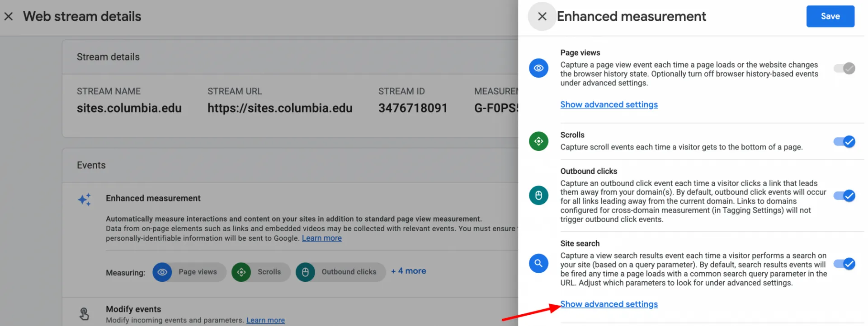Open Learn more link for Modify events
Screen dimensions: 868x326
pyautogui.click(x=265, y=320)
